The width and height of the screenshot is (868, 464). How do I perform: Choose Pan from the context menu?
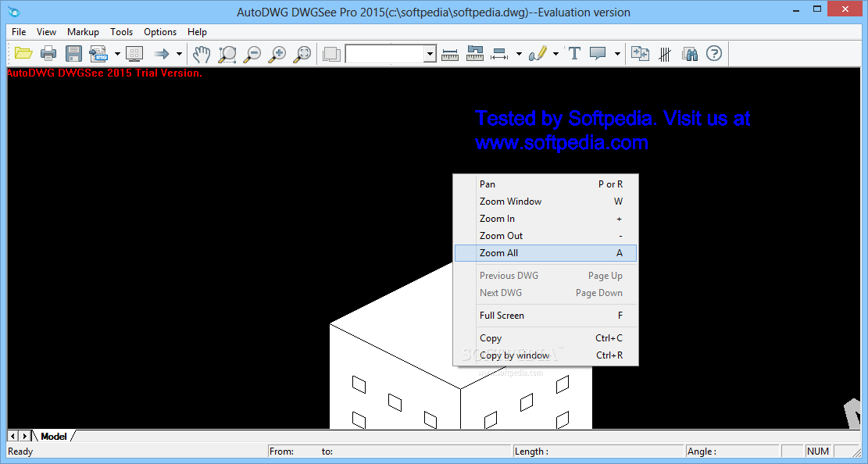(545, 184)
